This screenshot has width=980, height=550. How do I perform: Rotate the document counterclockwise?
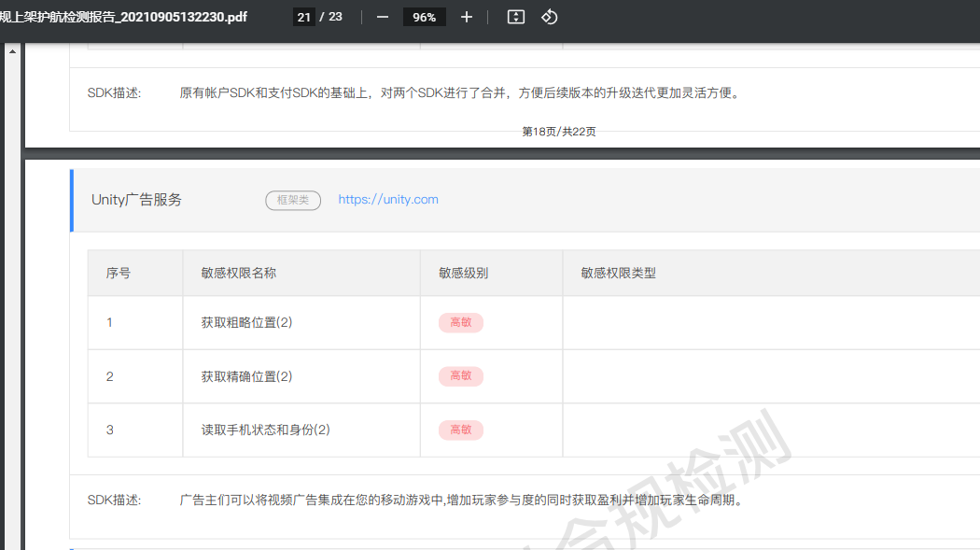[550, 17]
